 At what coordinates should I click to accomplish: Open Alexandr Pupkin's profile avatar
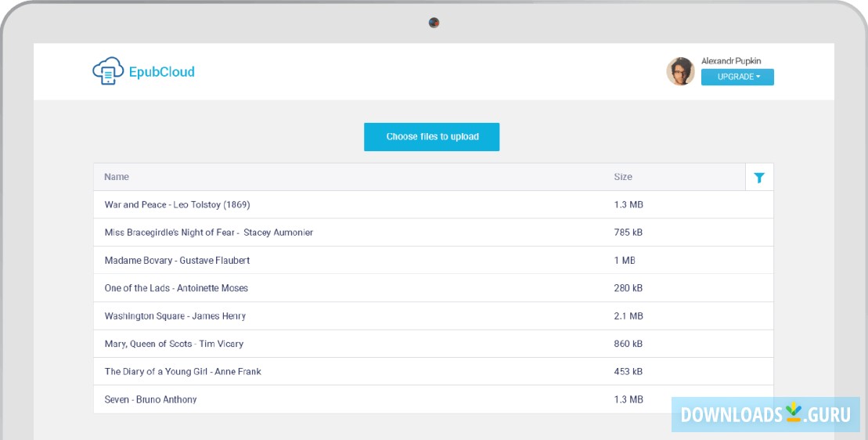coord(680,71)
